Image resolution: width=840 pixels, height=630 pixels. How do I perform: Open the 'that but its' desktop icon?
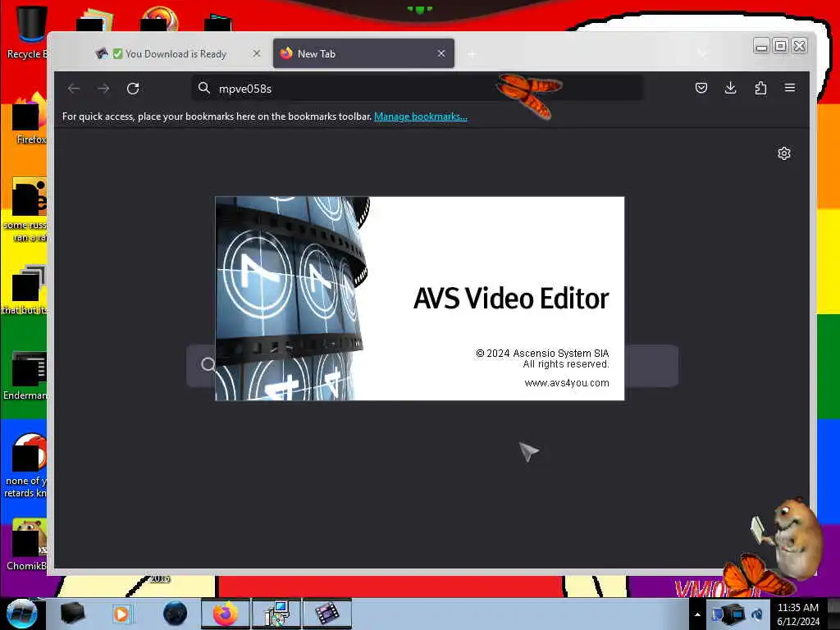pyautogui.click(x=25, y=290)
